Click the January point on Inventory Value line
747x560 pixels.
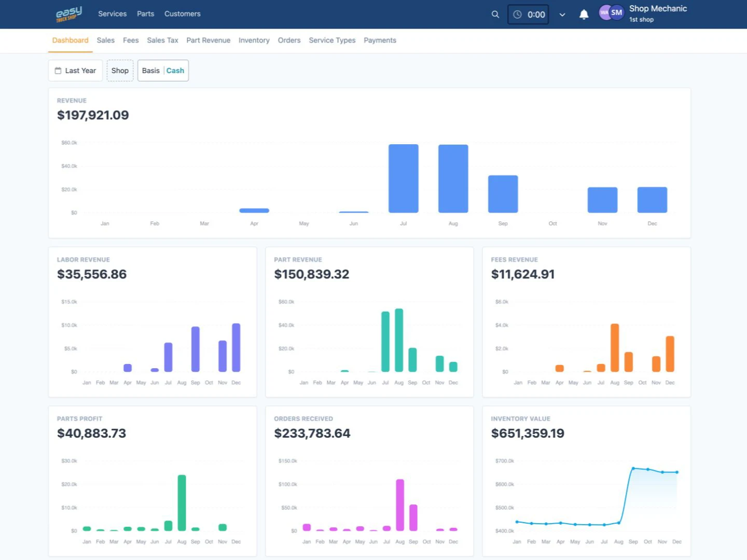coord(517,522)
